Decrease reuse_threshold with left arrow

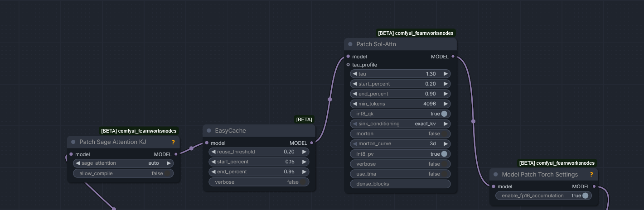point(214,152)
